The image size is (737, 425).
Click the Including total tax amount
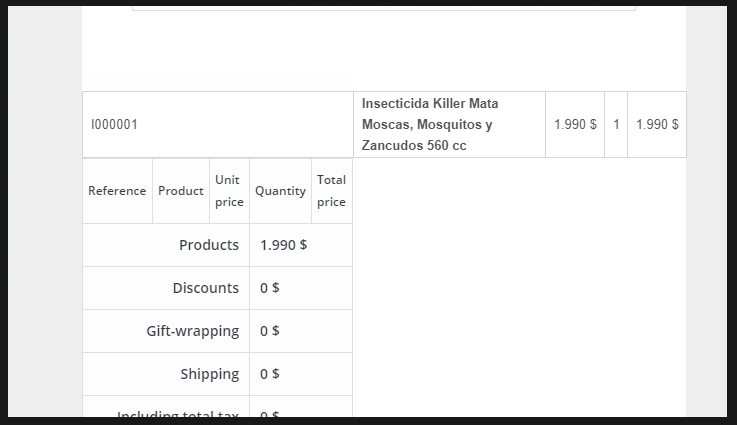tap(270, 412)
